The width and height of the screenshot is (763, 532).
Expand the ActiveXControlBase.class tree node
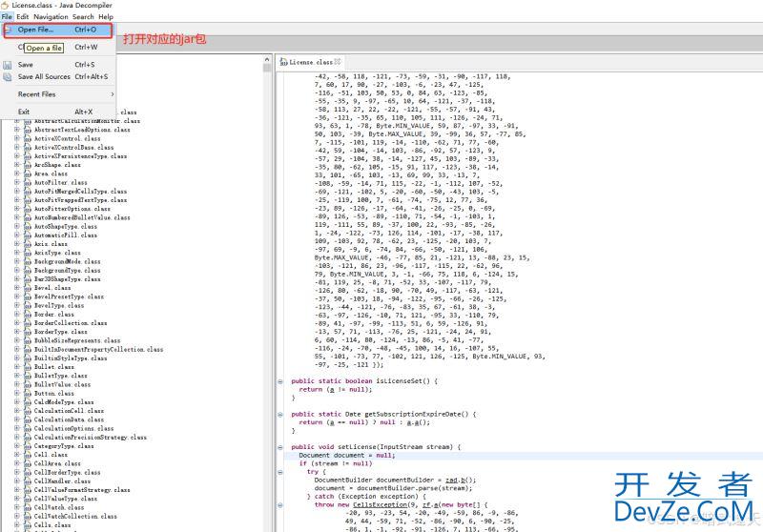17,148
